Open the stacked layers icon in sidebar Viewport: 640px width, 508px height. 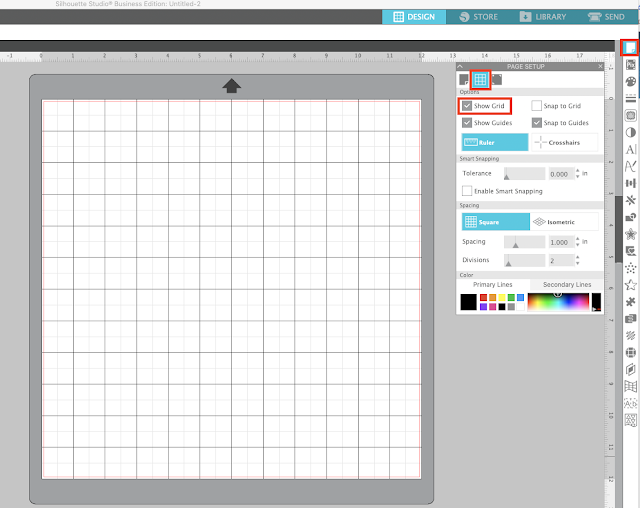[631, 318]
